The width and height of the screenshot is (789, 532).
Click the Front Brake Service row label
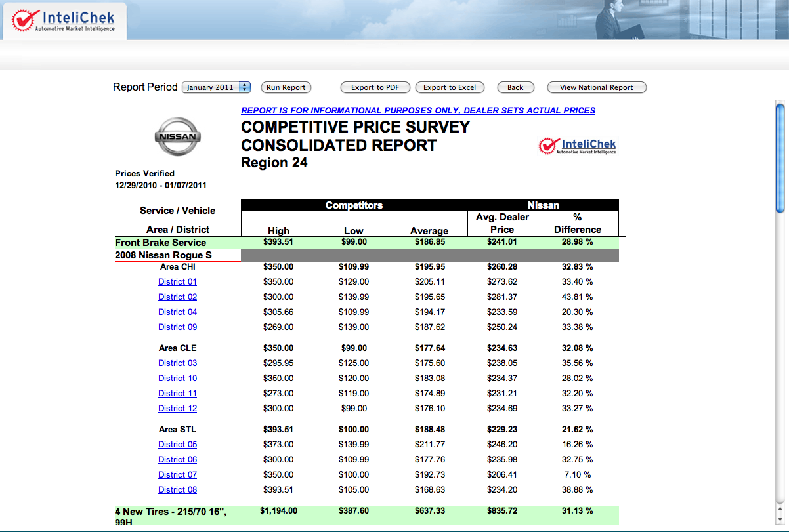(x=161, y=243)
